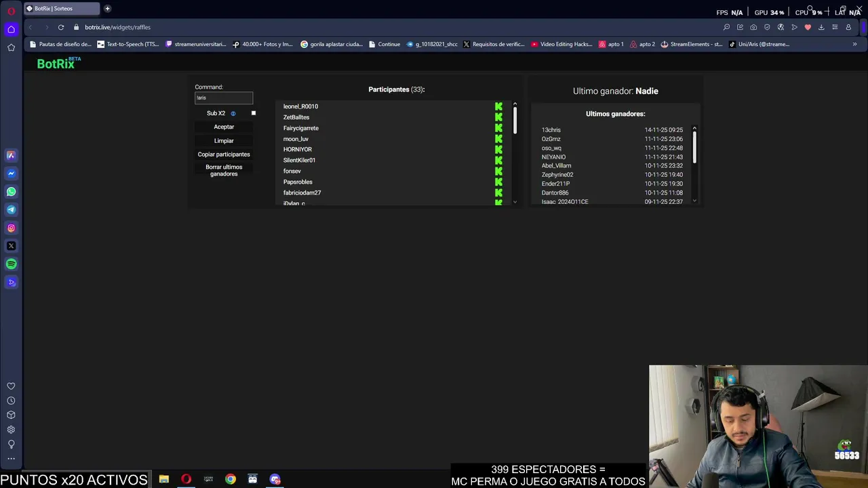Open the profile person icon in toolbar
The width and height of the screenshot is (868, 488).
[x=848, y=27]
